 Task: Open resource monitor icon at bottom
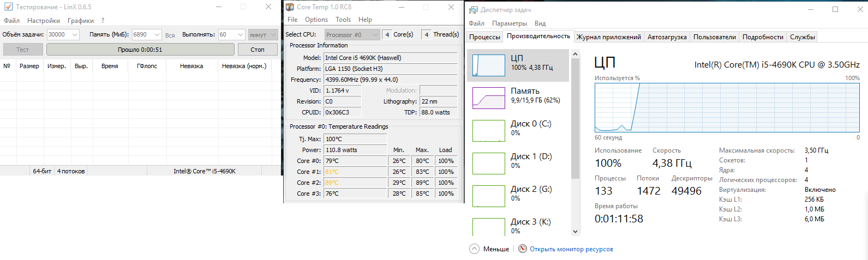(x=523, y=249)
